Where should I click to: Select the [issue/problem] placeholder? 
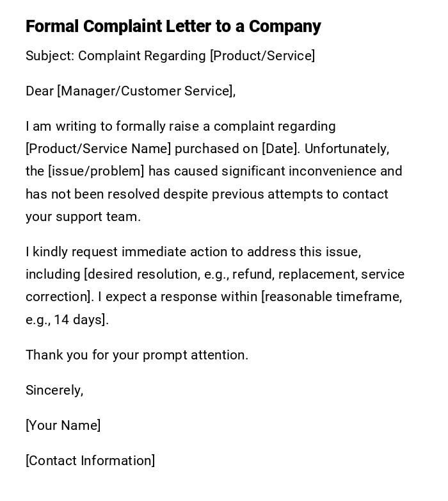pyautogui.click(x=97, y=171)
